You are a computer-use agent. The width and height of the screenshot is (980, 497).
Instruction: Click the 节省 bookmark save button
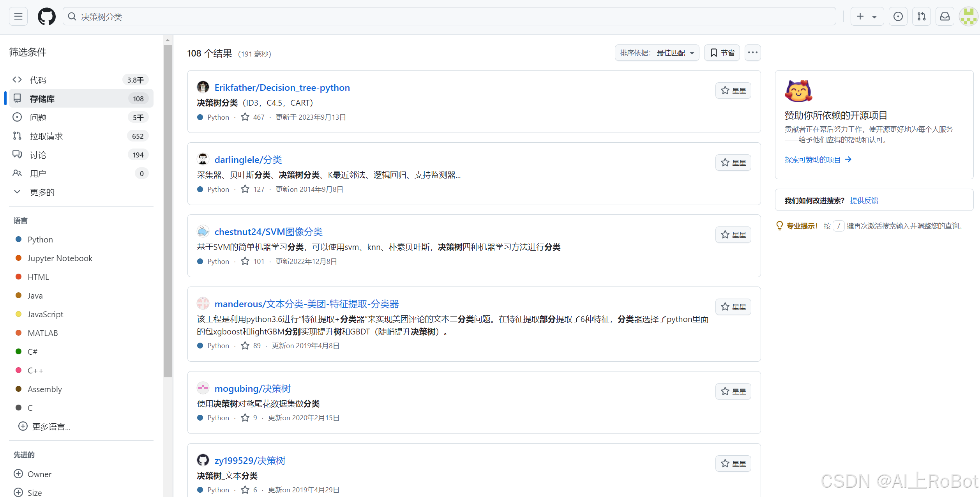coord(722,53)
